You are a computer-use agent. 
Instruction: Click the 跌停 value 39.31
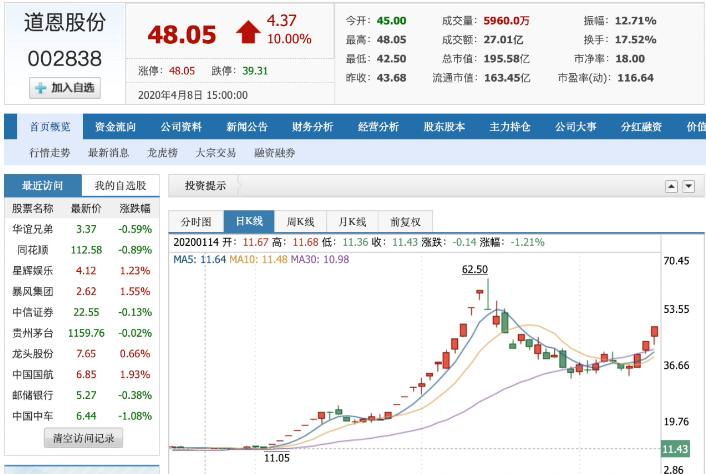coord(255,71)
